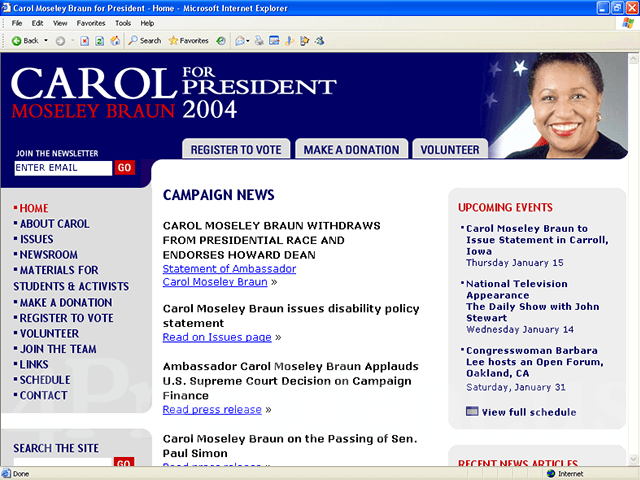640x480 pixels.
Task: Open Volunteer sidebar link
Action: [47, 333]
